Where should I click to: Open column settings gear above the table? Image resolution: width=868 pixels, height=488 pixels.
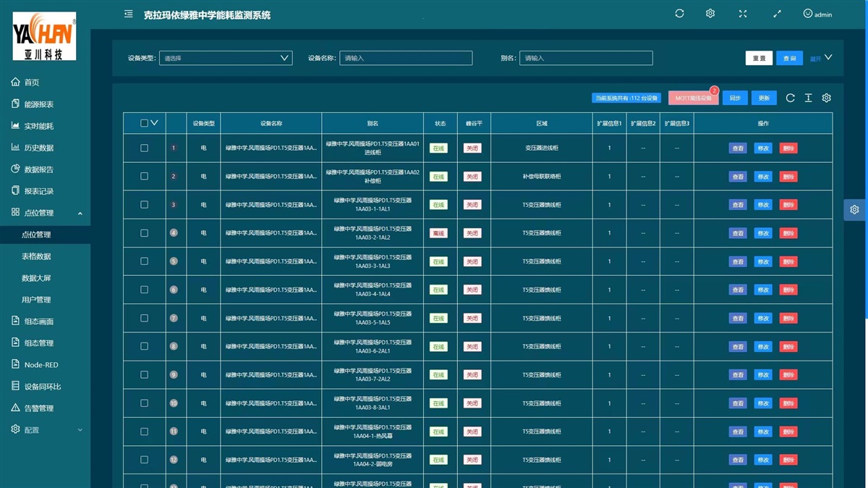click(x=827, y=98)
